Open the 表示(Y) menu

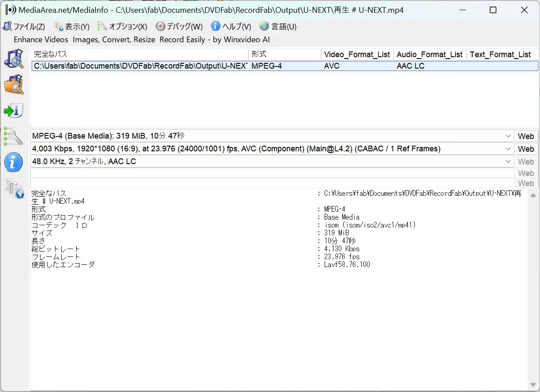click(x=77, y=27)
